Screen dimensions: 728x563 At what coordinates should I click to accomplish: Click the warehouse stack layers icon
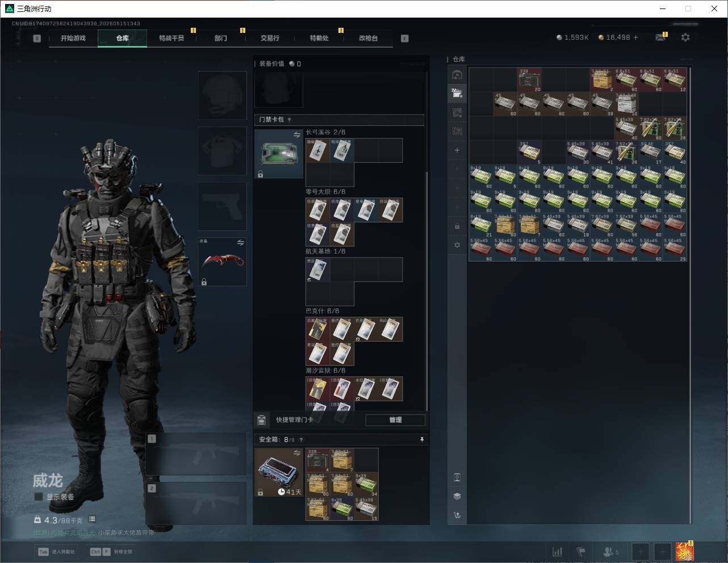457,496
